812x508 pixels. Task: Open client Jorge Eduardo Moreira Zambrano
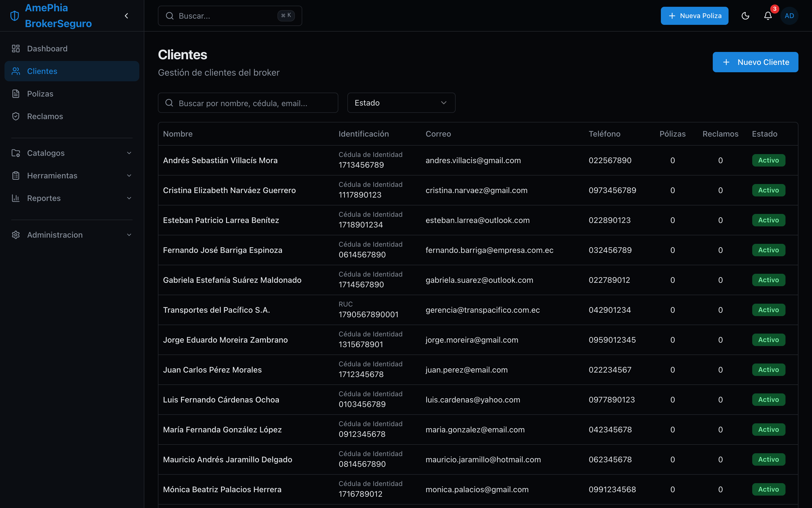(225, 340)
